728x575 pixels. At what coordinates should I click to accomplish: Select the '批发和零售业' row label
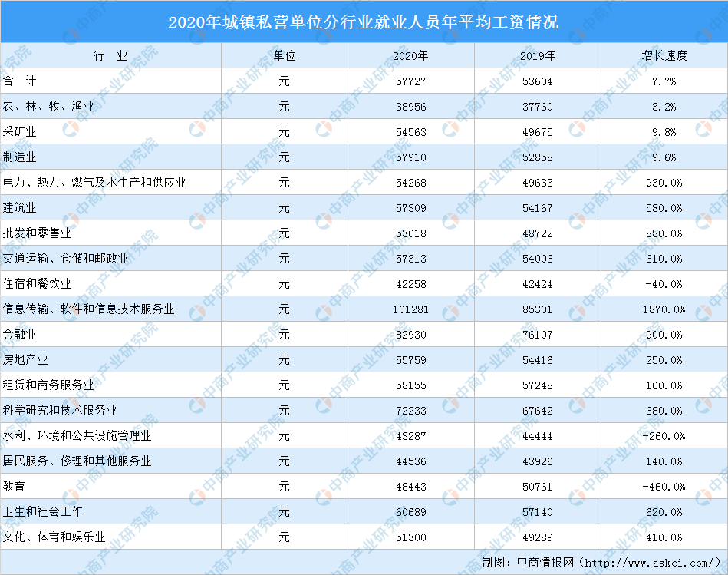coord(37,233)
